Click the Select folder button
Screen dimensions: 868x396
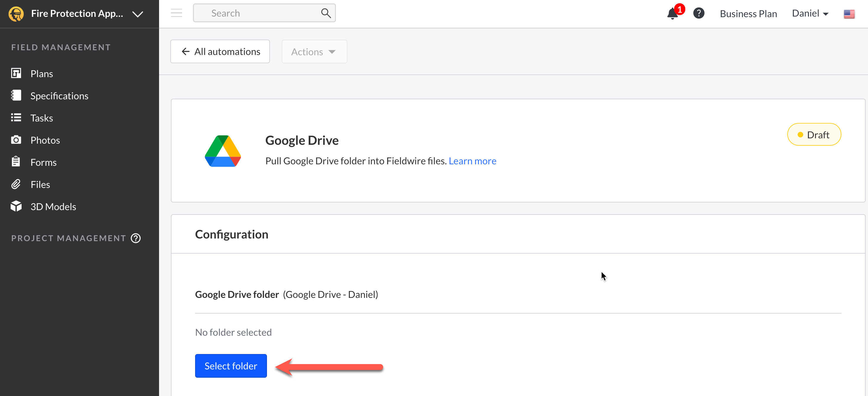231,366
